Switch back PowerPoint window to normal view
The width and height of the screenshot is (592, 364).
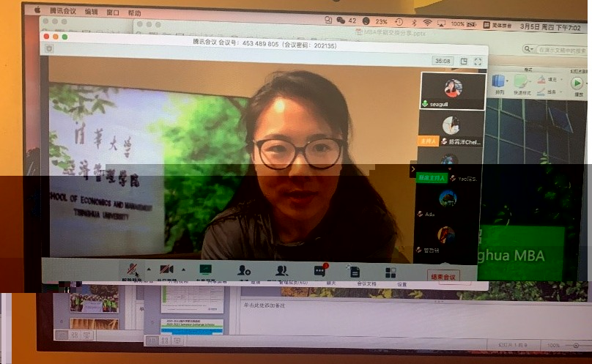(61, 335)
